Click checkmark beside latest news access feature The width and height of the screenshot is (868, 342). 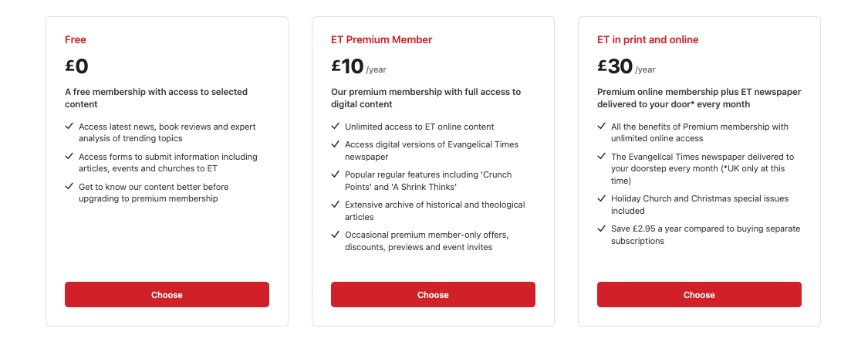(x=69, y=127)
